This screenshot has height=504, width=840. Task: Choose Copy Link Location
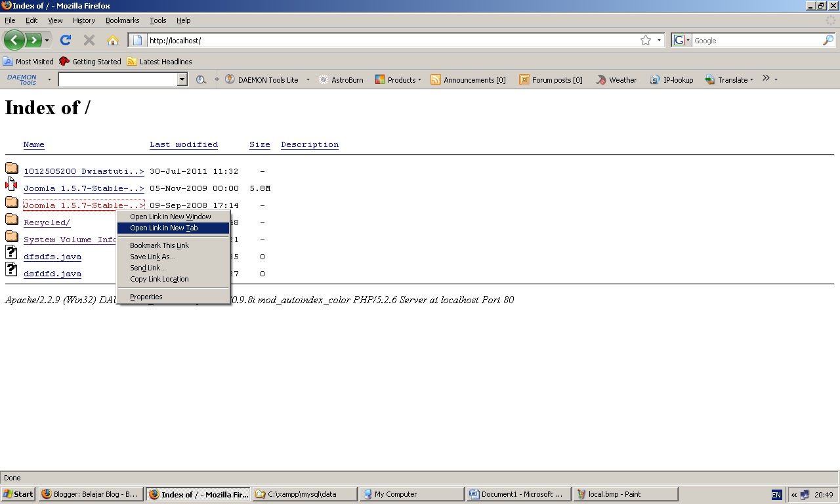click(173, 279)
